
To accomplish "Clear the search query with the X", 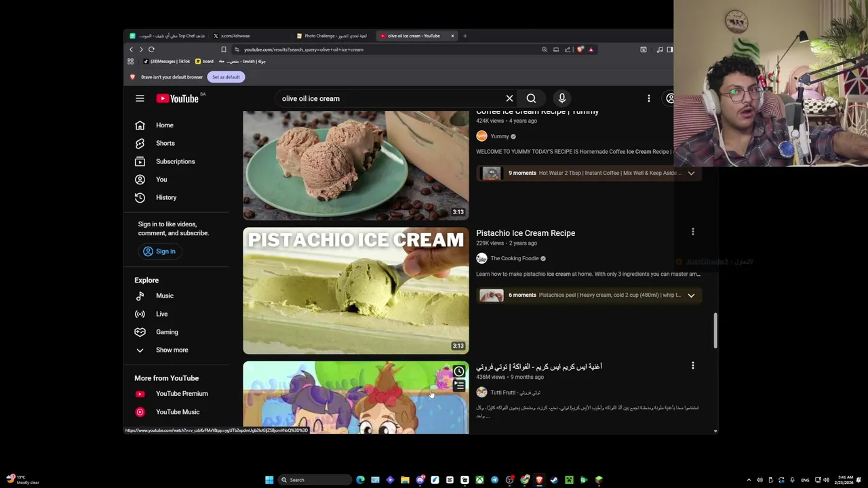I will [509, 98].
